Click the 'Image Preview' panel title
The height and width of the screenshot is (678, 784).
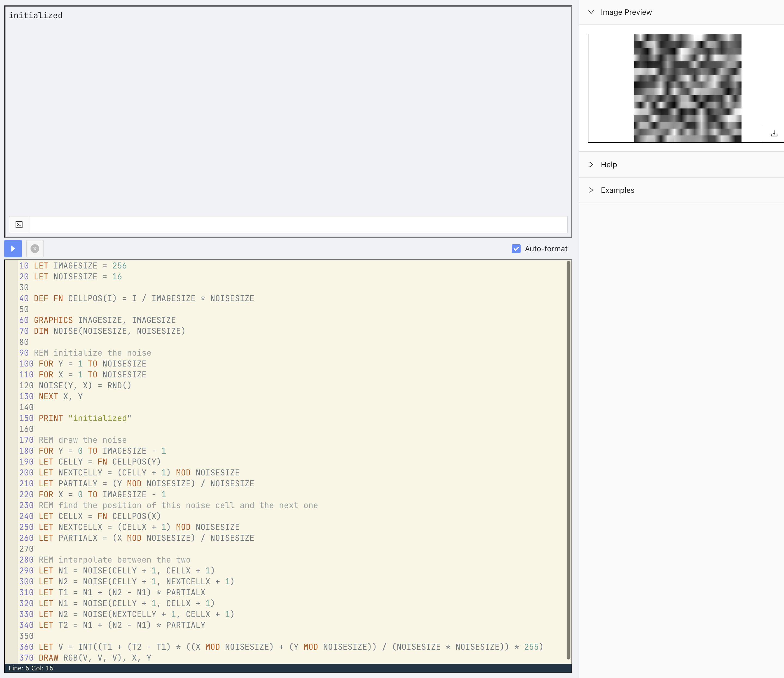coord(626,12)
